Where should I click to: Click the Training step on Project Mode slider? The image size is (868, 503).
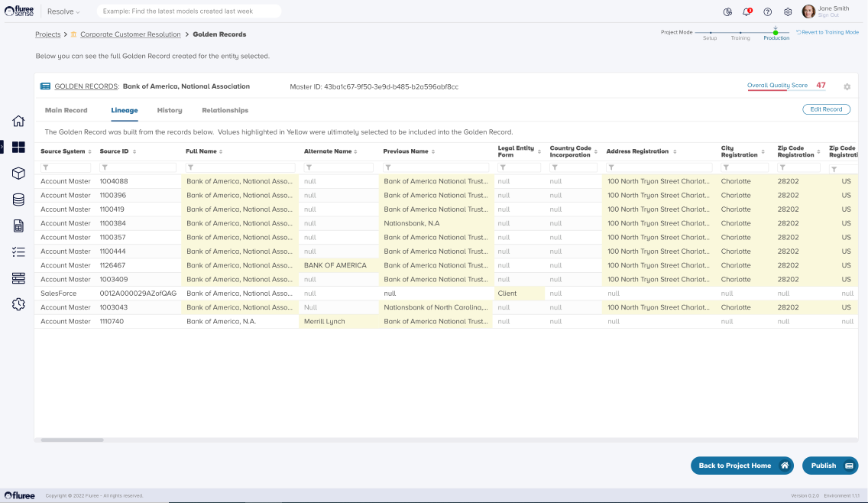coord(740,34)
